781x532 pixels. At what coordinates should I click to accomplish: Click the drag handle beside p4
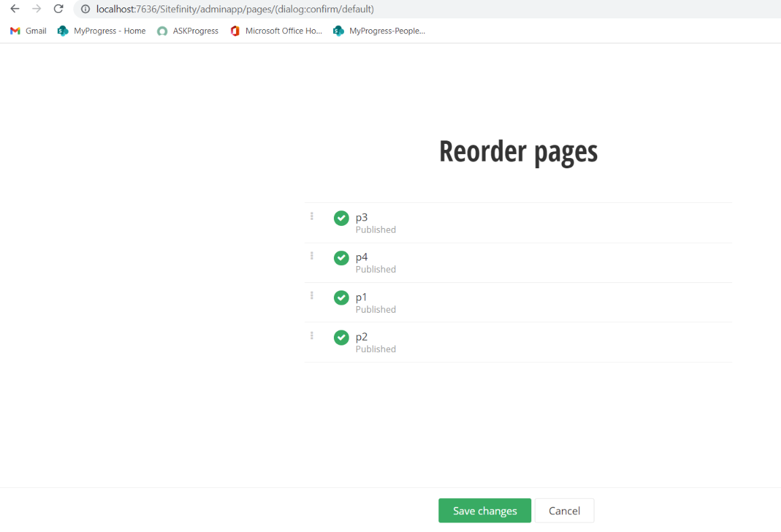pyautogui.click(x=312, y=256)
